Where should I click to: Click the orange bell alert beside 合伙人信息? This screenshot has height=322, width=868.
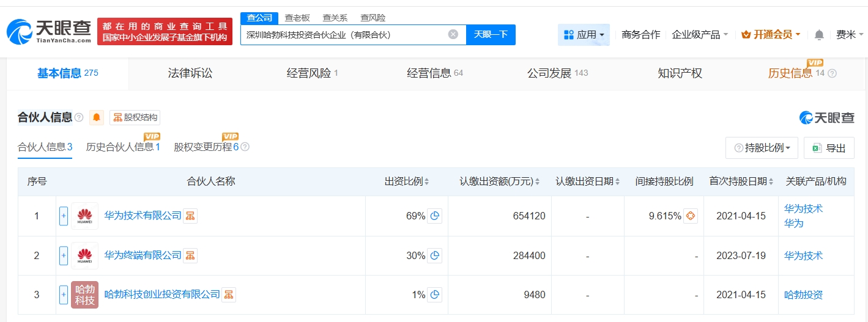point(97,117)
